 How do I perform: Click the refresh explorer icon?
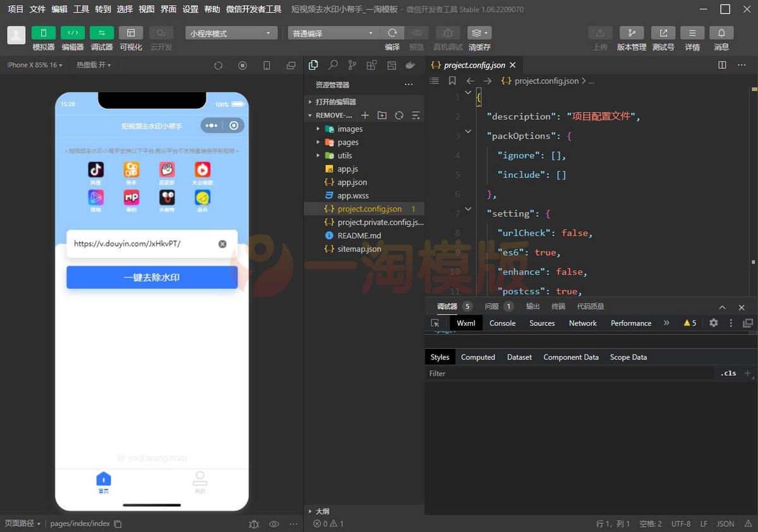coord(399,115)
